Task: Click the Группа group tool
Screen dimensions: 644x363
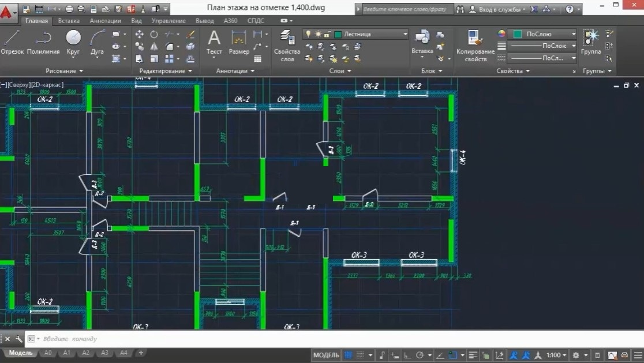Action: tap(590, 42)
